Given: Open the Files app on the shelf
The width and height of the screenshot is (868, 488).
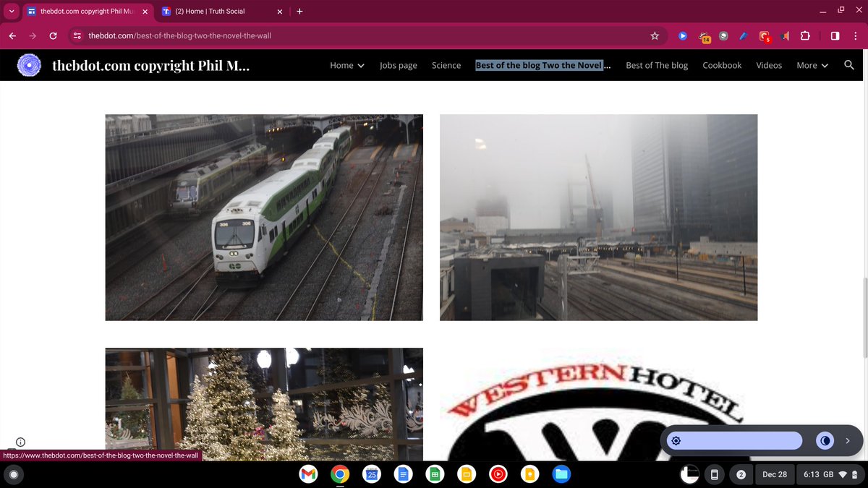Looking at the screenshot, I should (x=562, y=474).
